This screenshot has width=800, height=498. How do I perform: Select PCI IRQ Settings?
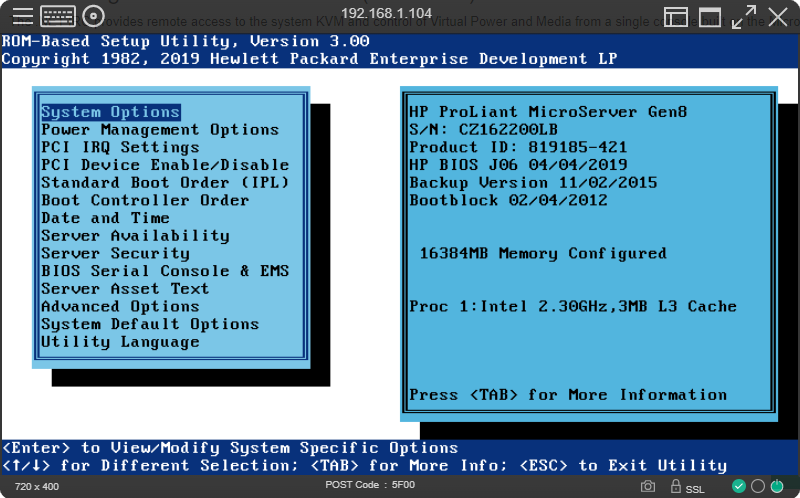click(x=120, y=147)
